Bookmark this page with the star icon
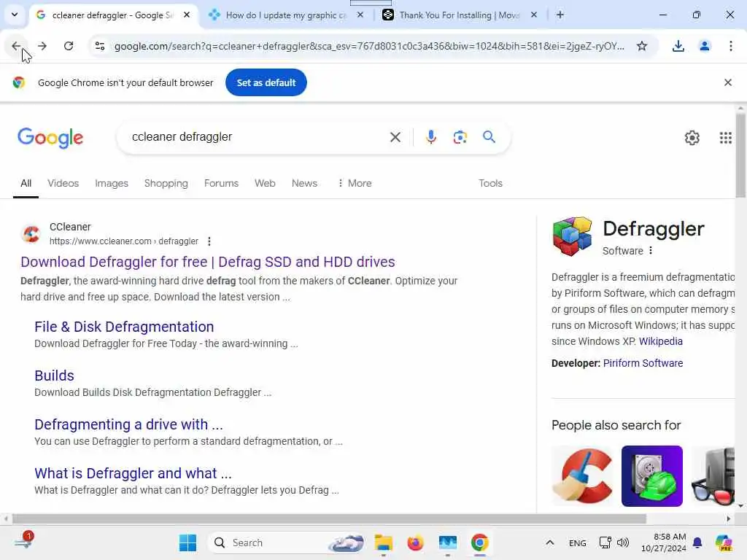Image resolution: width=747 pixels, height=560 pixels. (x=642, y=46)
